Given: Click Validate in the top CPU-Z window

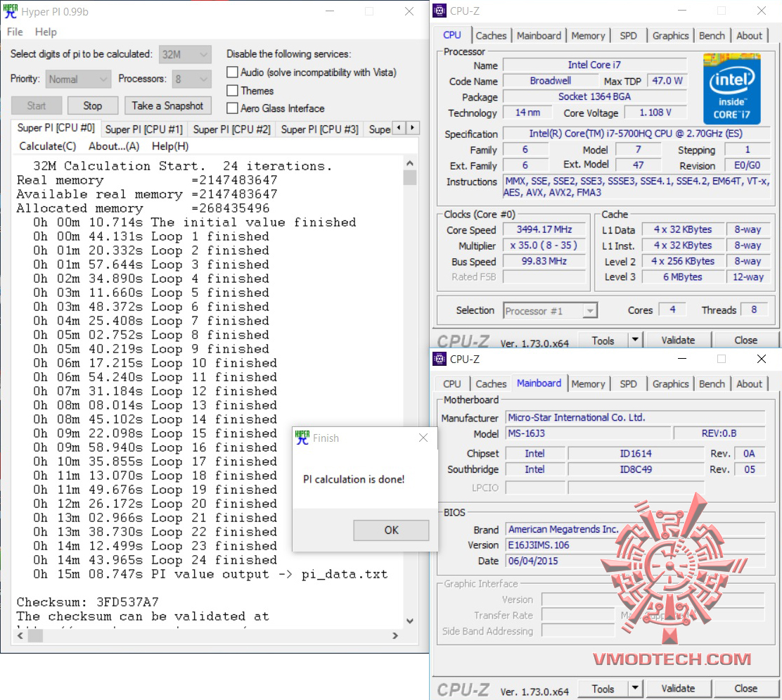Looking at the screenshot, I should [678, 340].
